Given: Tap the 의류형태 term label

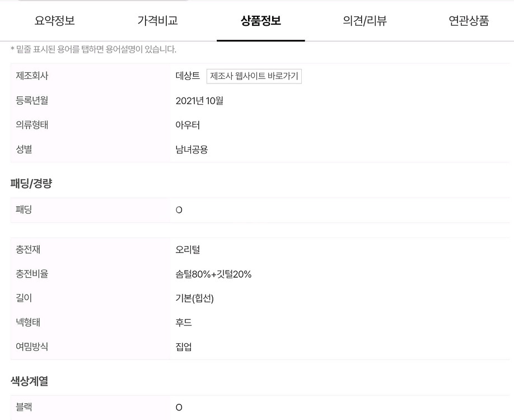Looking at the screenshot, I should point(32,125).
